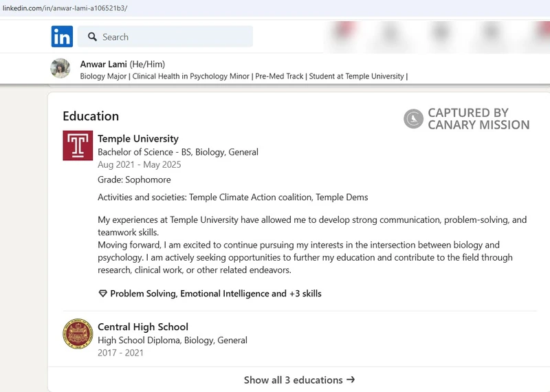Open the Temple University education entry title

click(138, 139)
